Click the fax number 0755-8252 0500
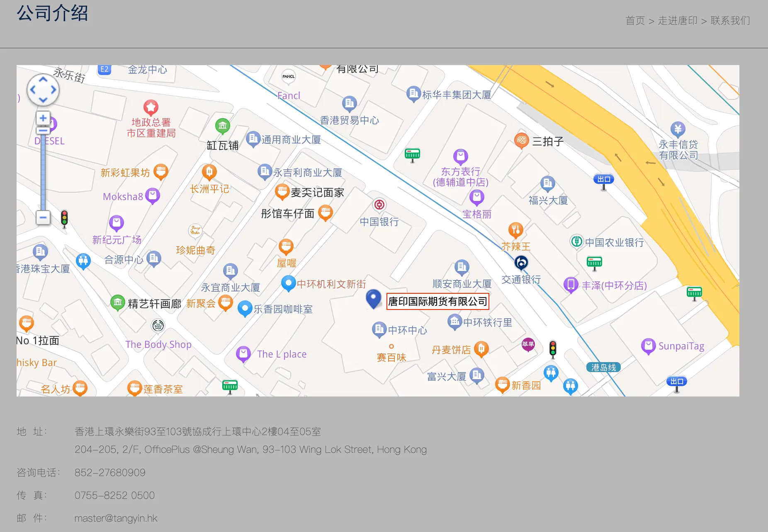The height and width of the screenshot is (532, 768). (x=114, y=496)
